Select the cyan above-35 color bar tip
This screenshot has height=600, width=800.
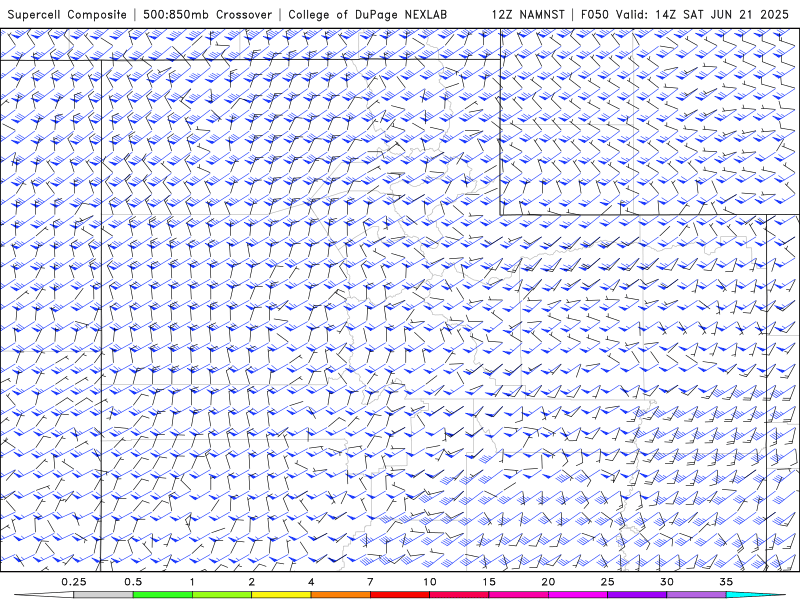[x=755, y=595]
